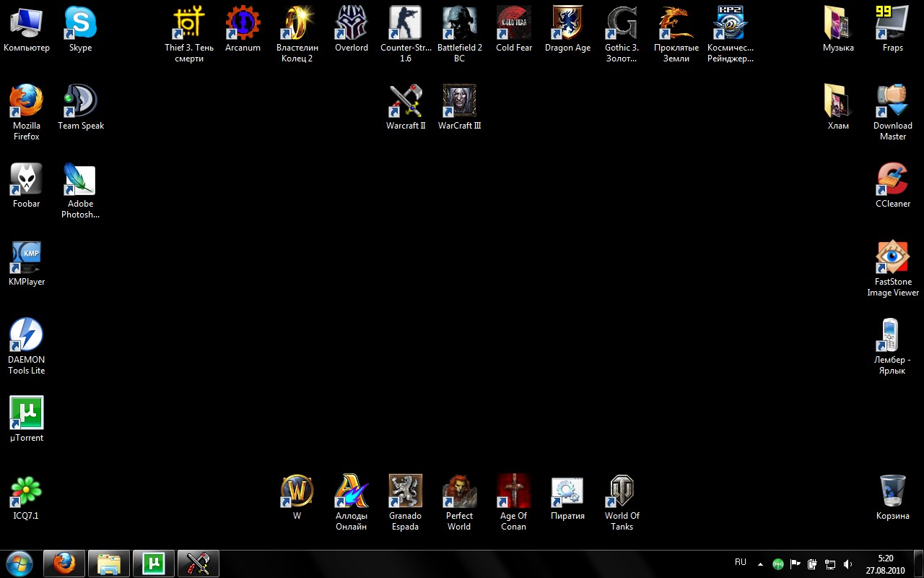
Task: Select Властелин Колец 2 shortcut
Action: (297, 34)
